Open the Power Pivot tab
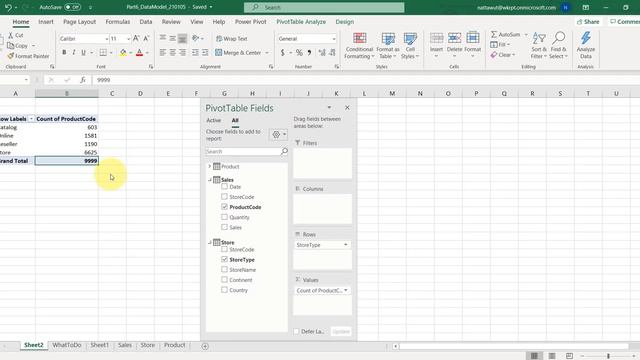 (250, 22)
